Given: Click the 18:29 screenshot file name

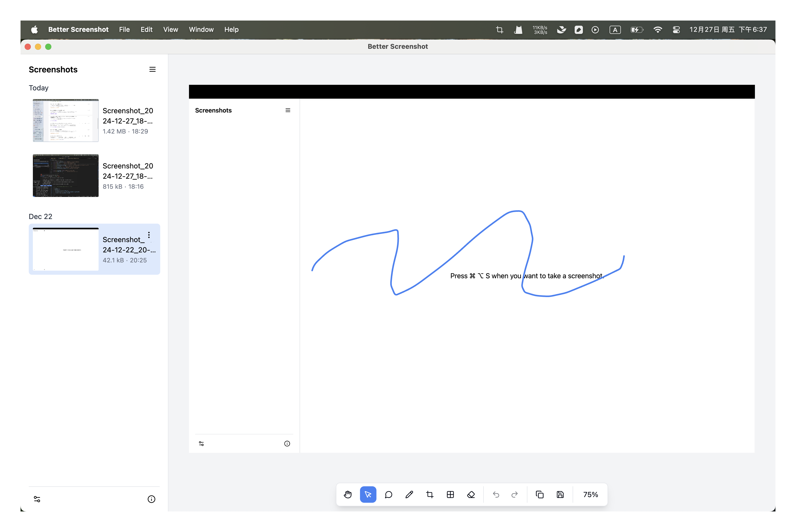Looking at the screenshot, I should pos(128,116).
